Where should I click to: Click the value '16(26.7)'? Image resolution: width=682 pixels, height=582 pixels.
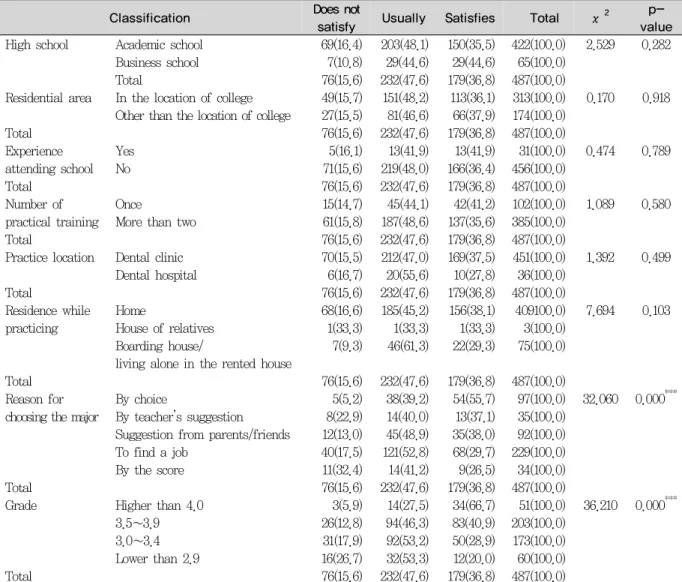click(342, 559)
